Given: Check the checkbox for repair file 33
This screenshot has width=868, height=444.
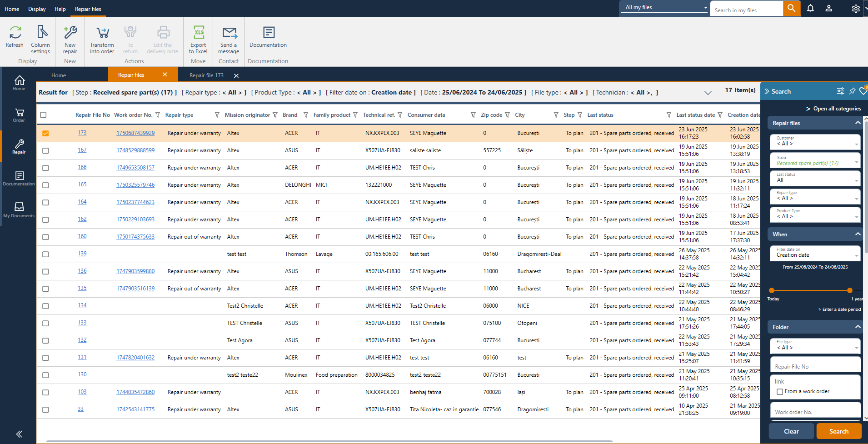Looking at the screenshot, I should tap(45, 409).
